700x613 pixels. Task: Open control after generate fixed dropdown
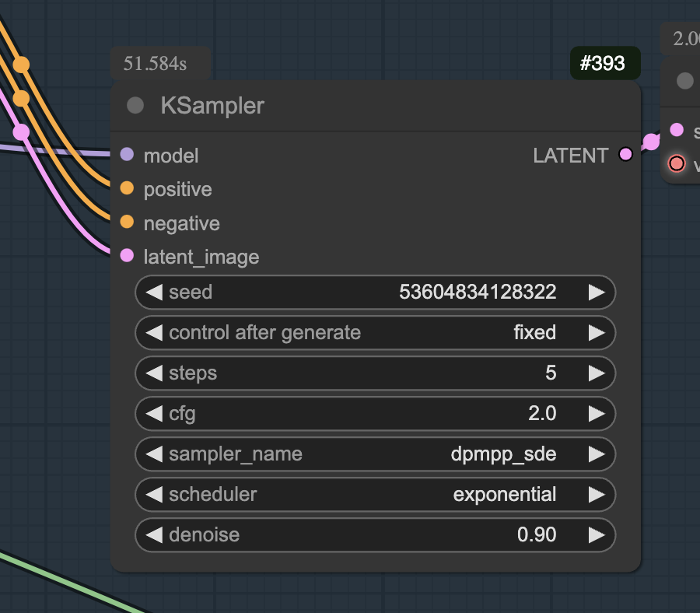[x=376, y=333]
